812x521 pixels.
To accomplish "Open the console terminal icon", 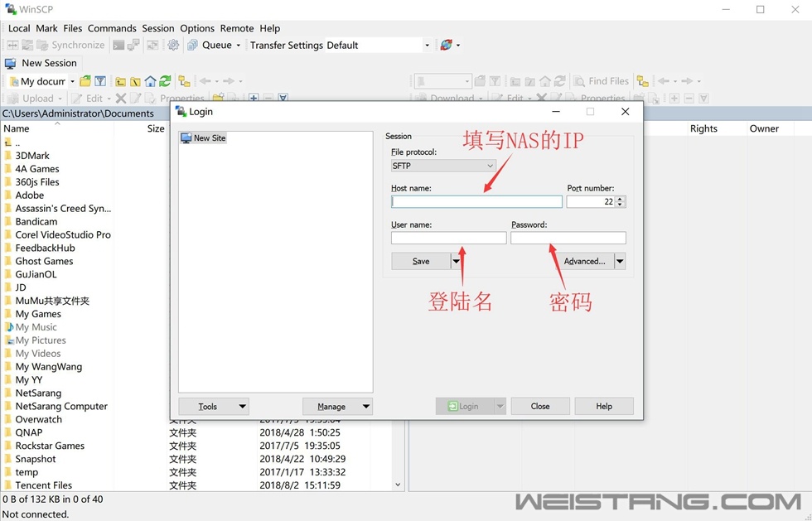I will pyautogui.click(x=118, y=45).
